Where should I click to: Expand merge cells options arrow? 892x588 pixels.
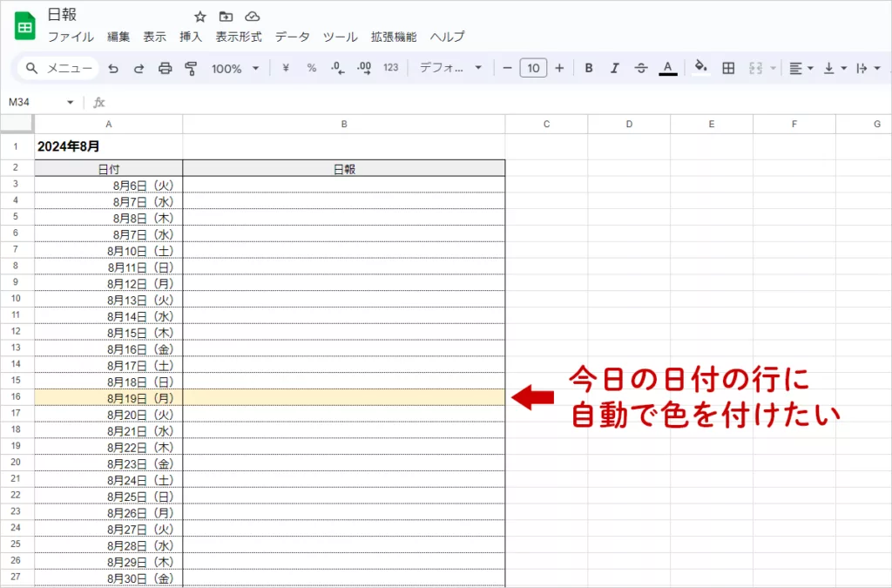click(x=774, y=68)
